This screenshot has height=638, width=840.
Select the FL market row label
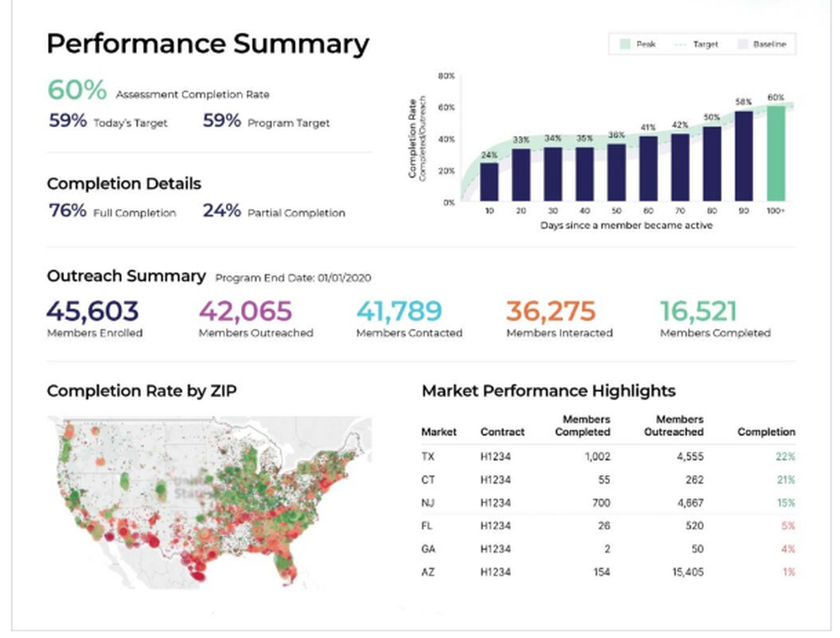pos(427,526)
